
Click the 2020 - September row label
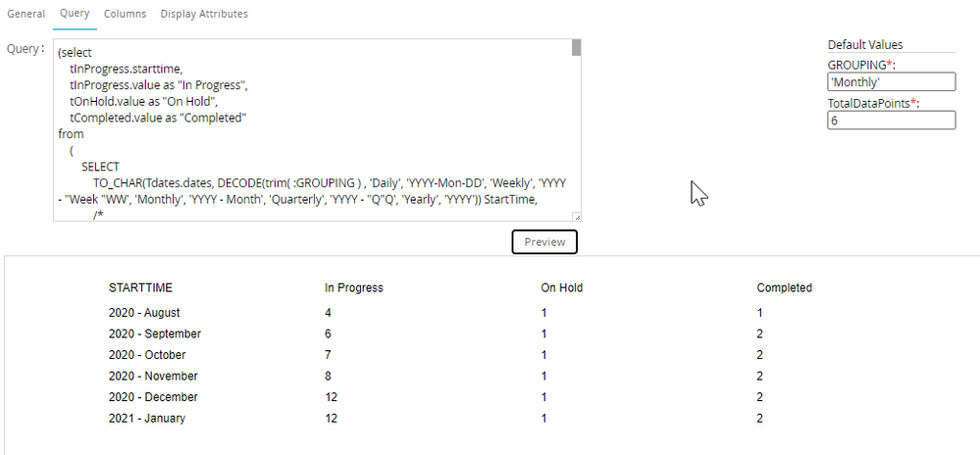[x=154, y=333]
